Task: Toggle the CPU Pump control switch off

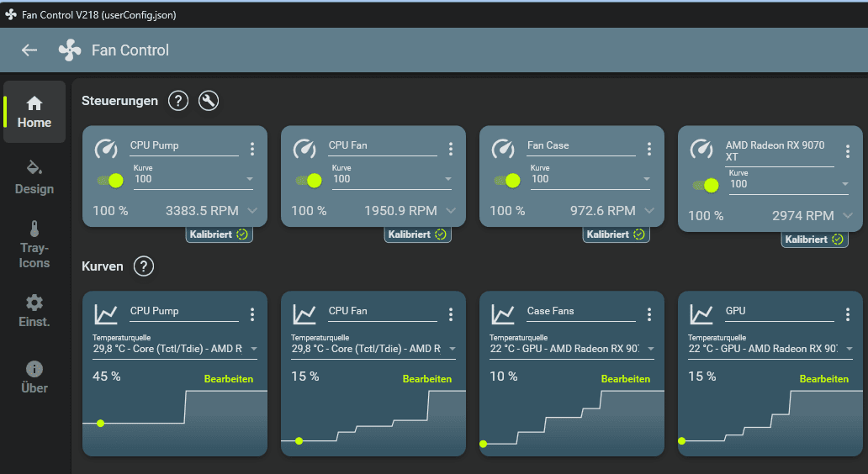Action: coord(110,181)
